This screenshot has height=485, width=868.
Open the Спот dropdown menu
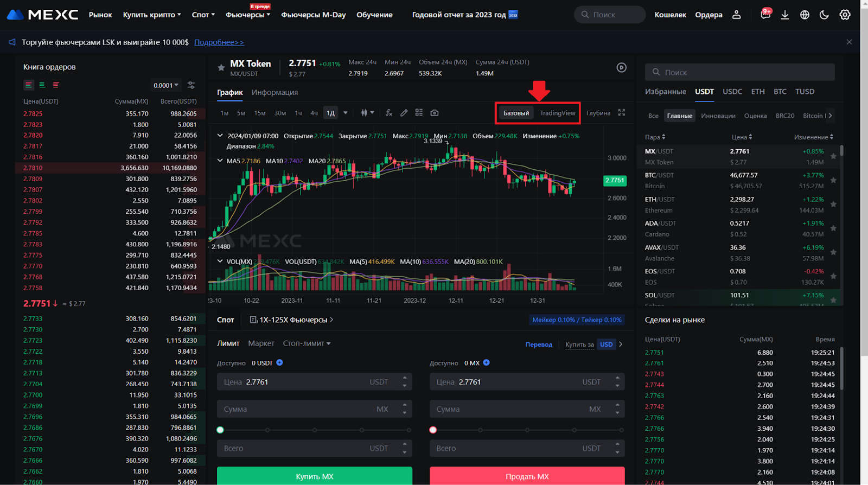coord(203,15)
